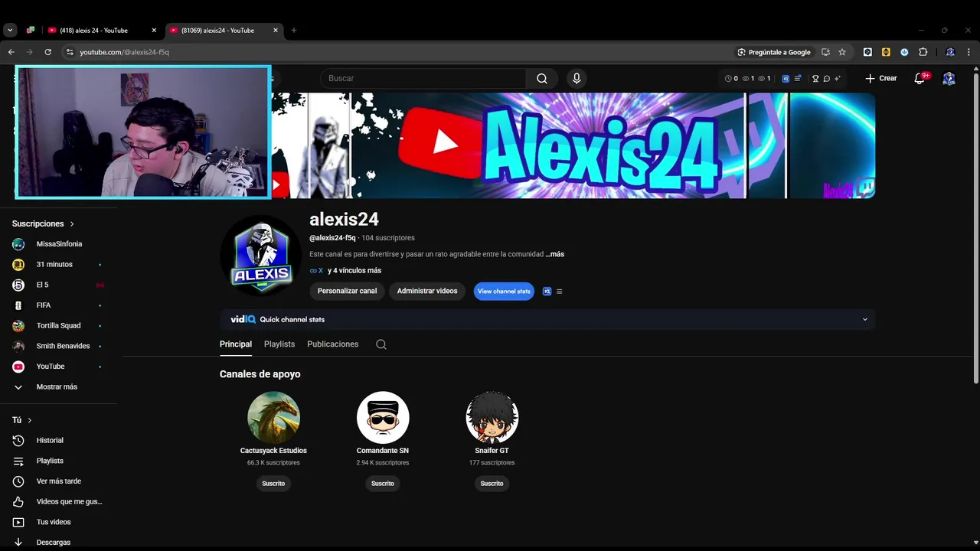The image size is (980, 551).
Task: Expand Mostrar más in subscriptions
Action: 58,387
